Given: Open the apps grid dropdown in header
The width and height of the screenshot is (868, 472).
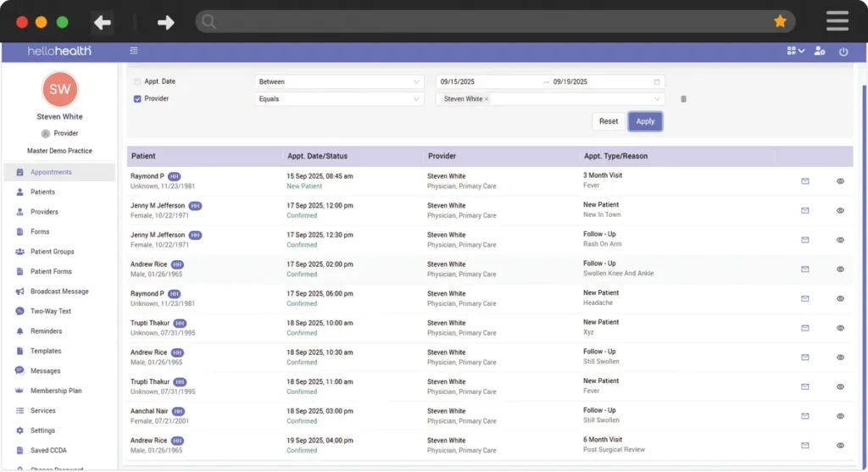Looking at the screenshot, I should [795, 52].
